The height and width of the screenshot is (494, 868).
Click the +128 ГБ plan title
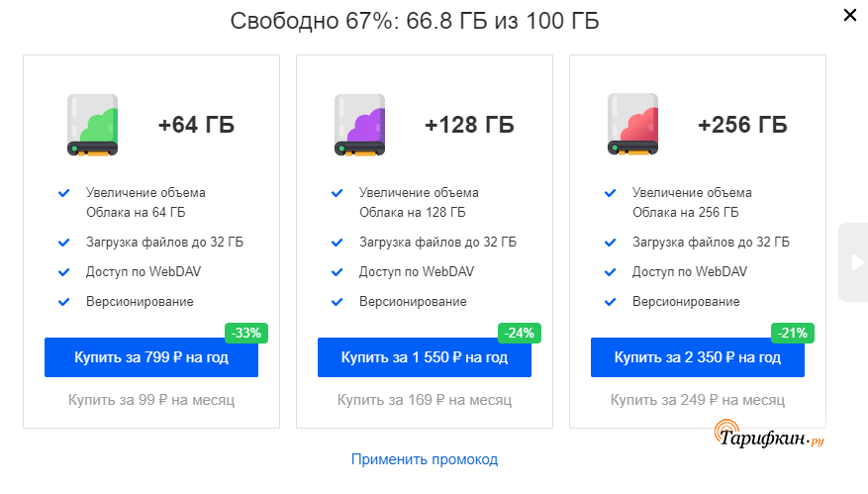[x=469, y=125]
